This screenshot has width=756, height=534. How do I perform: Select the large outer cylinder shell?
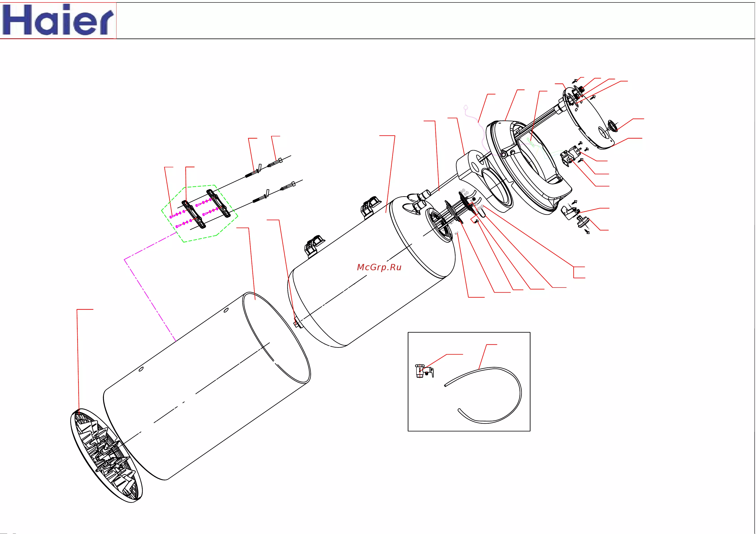(207, 386)
